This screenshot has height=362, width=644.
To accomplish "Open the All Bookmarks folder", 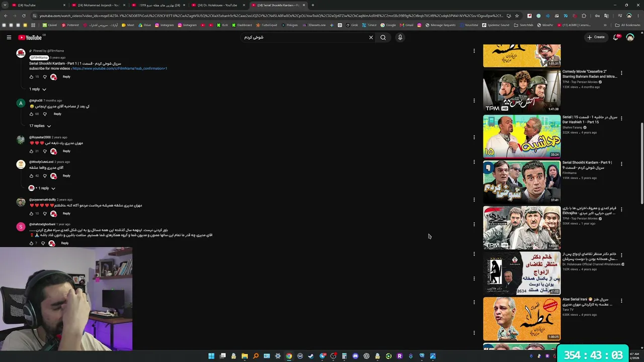I will point(628,25).
